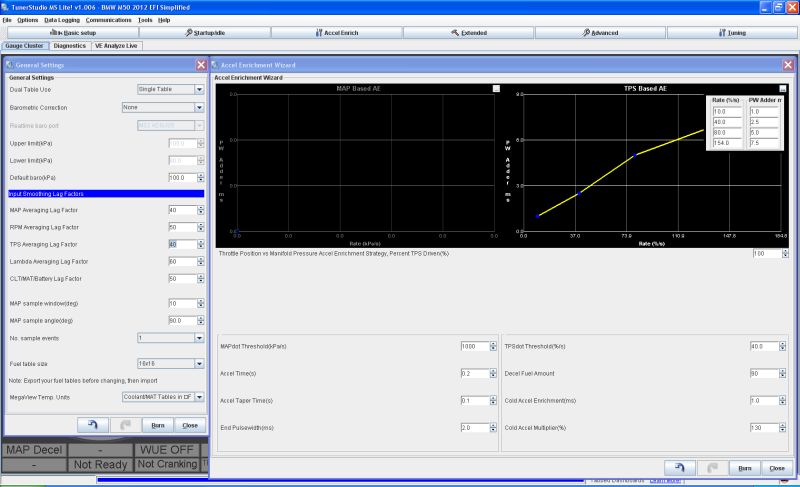Click the MAP Based AE graph options icon
Viewport: 800px width, 487px height.
coord(495,89)
